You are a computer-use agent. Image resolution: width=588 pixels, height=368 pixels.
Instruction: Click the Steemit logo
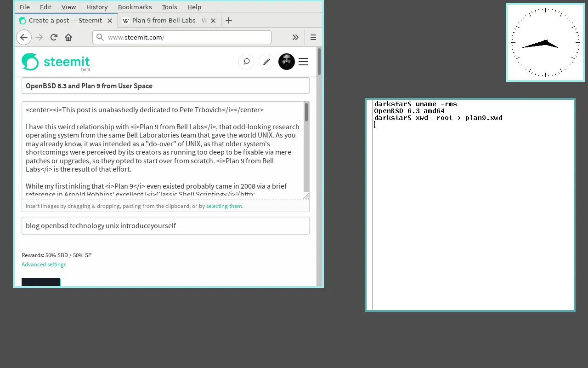pos(56,62)
